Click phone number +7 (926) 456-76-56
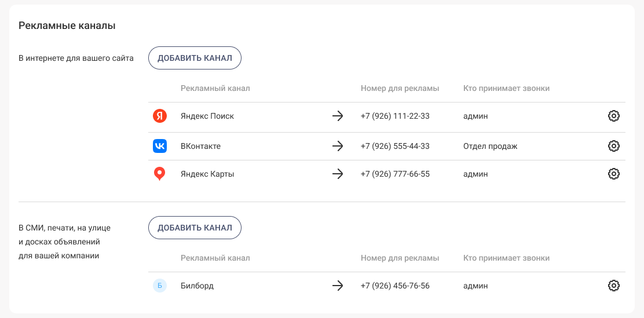 point(395,286)
